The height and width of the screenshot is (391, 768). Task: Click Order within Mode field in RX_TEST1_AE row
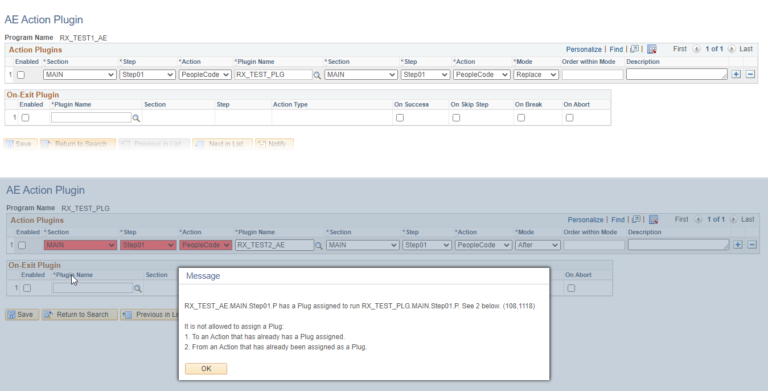click(592, 74)
